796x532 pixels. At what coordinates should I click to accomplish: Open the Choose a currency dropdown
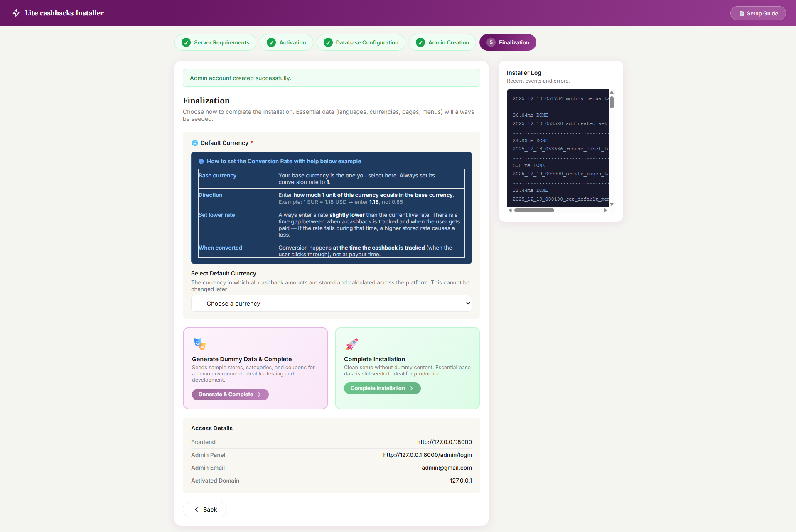pos(331,304)
